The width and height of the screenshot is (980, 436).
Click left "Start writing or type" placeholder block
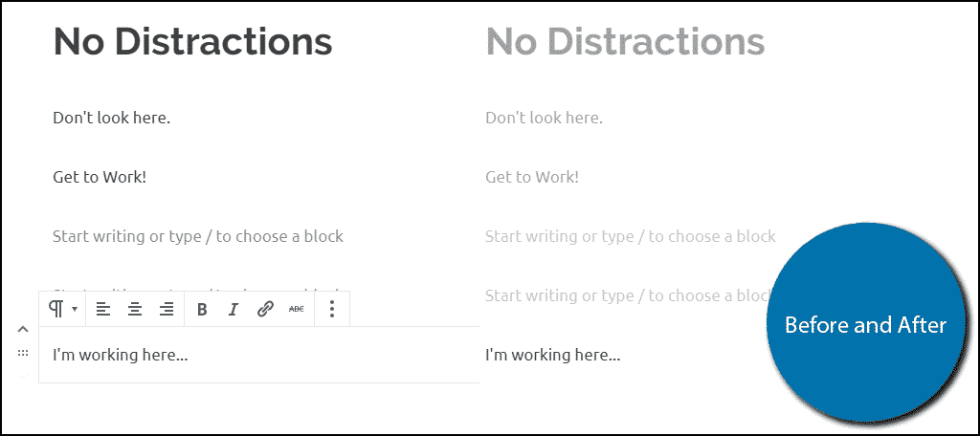pyautogui.click(x=197, y=237)
